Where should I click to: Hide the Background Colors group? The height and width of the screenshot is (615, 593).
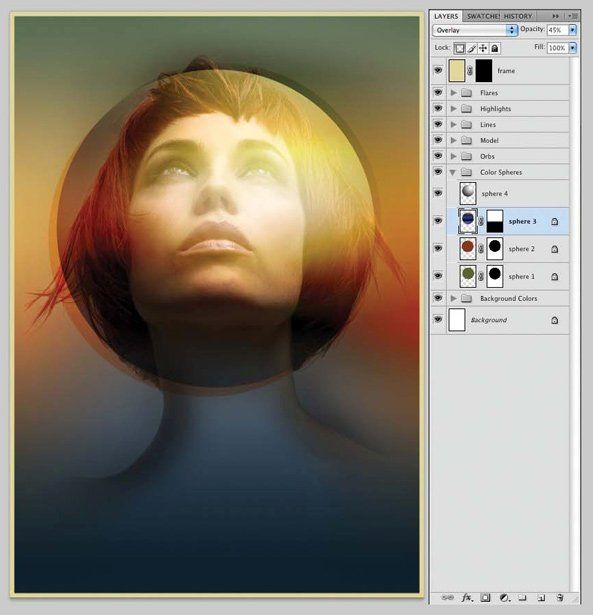pos(438,298)
